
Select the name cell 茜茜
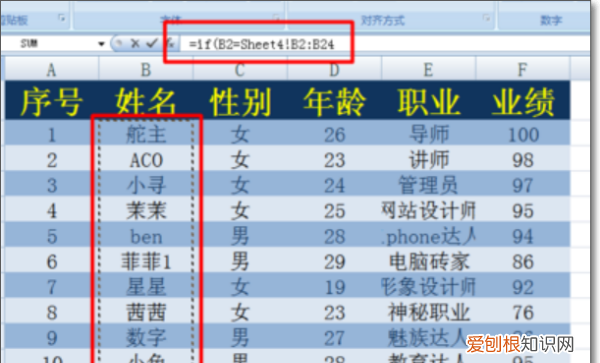tap(146, 312)
